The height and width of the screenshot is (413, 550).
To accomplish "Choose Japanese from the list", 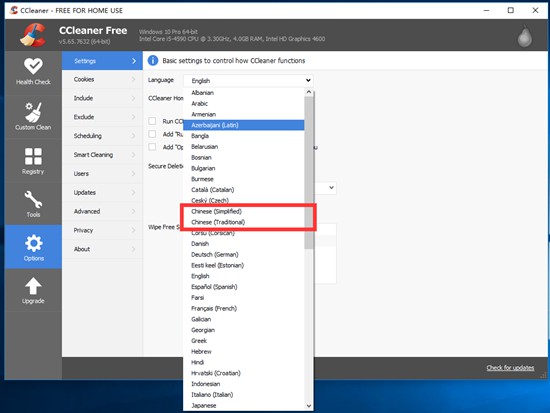I will coord(243,406).
